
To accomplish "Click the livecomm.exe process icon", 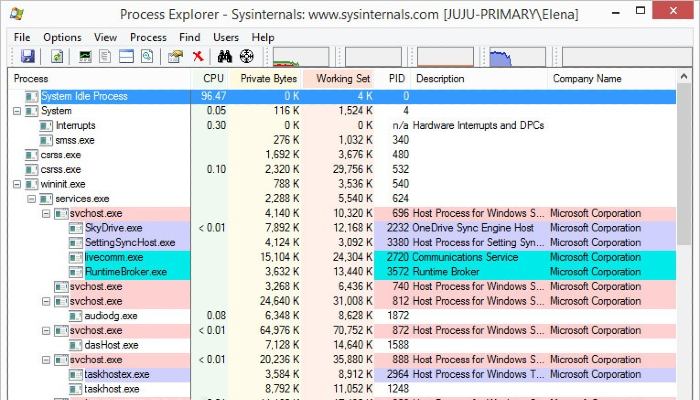I will click(76, 258).
